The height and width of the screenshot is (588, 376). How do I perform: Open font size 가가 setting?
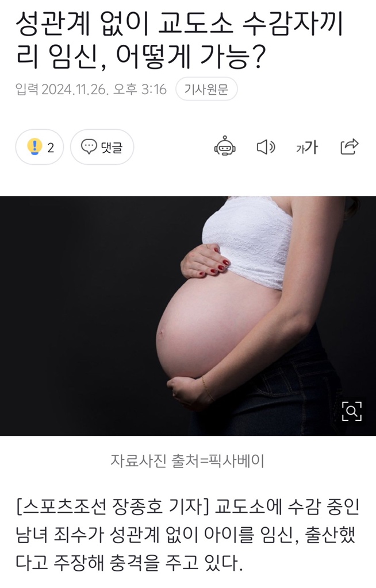point(306,147)
